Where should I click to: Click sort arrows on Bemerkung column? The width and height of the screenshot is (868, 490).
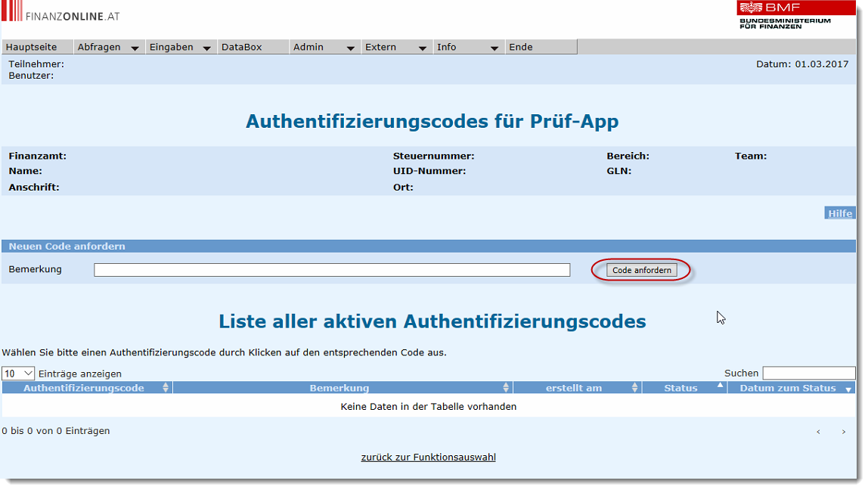point(506,388)
